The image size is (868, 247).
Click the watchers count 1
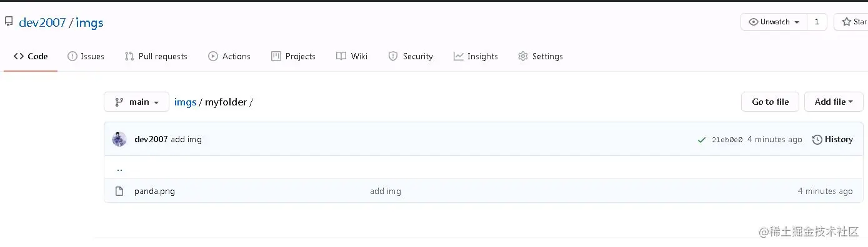[x=817, y=22]
